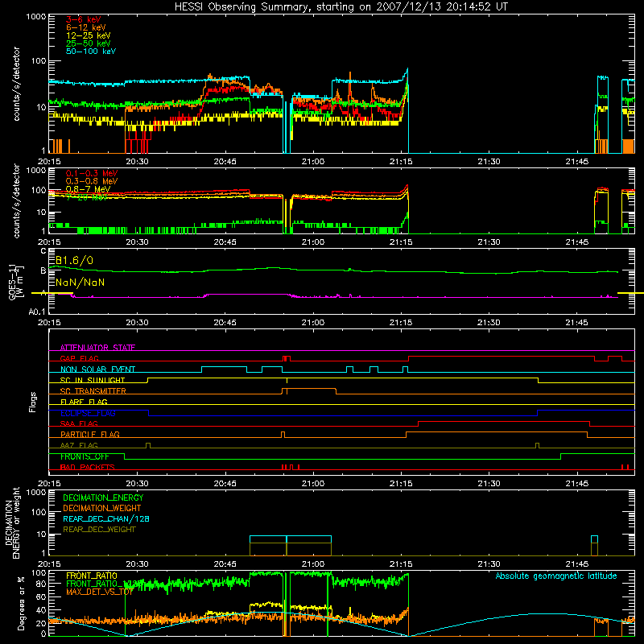Image resolution: width=644 pixels, height=644 pixels.
Task: Click the 50-100 keV legend label
Action: [x=91, y=52]
